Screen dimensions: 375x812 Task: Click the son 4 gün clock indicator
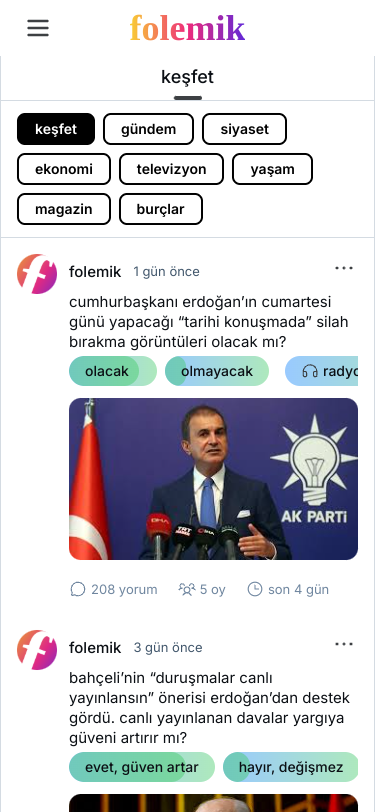tap(288, 589)
